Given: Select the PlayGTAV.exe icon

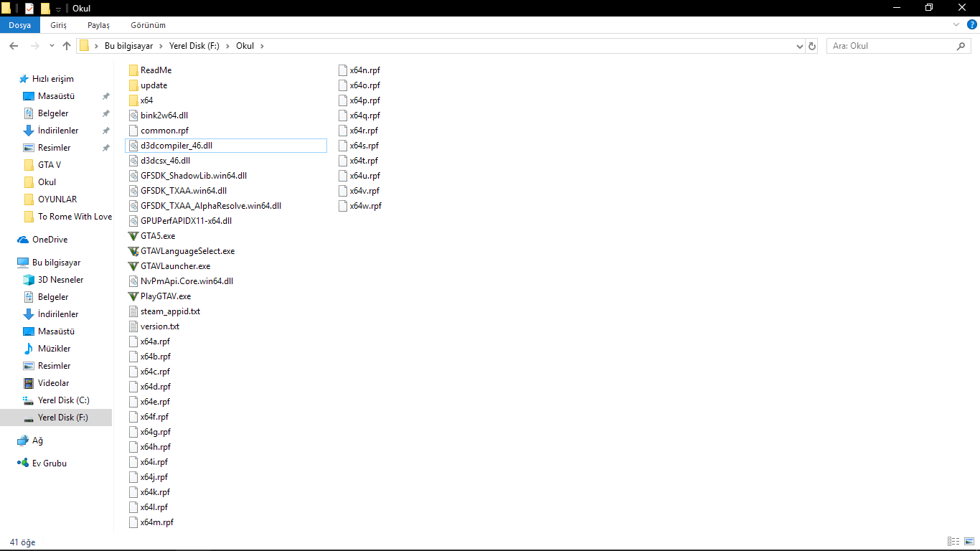Looking at the screenshot, I should [133, 296].
